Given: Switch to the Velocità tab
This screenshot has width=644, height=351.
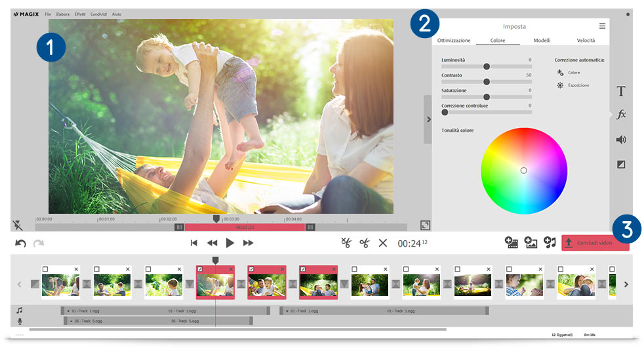Looking at the screenshot, I should 586,40.
